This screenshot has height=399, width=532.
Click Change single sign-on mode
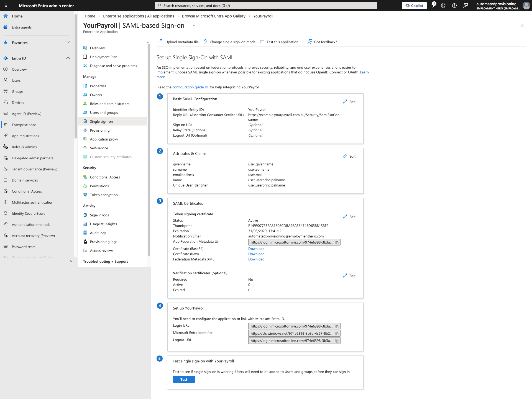[x=229, y=42]
